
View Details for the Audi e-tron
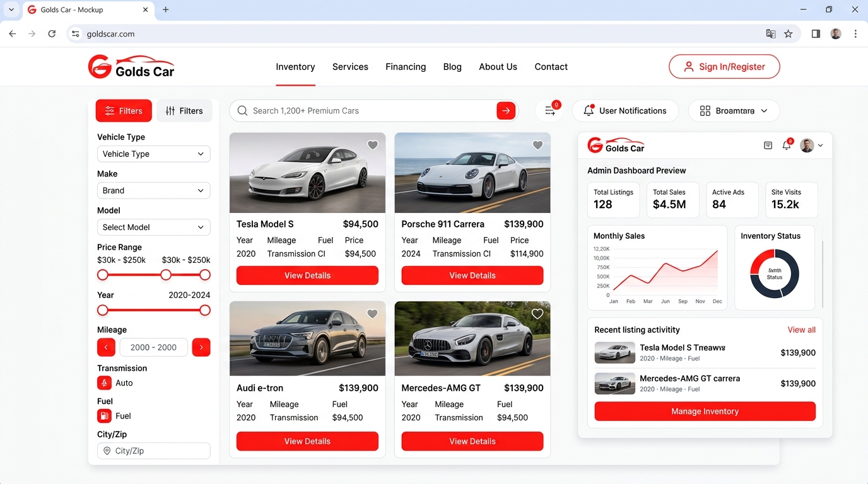307,441
